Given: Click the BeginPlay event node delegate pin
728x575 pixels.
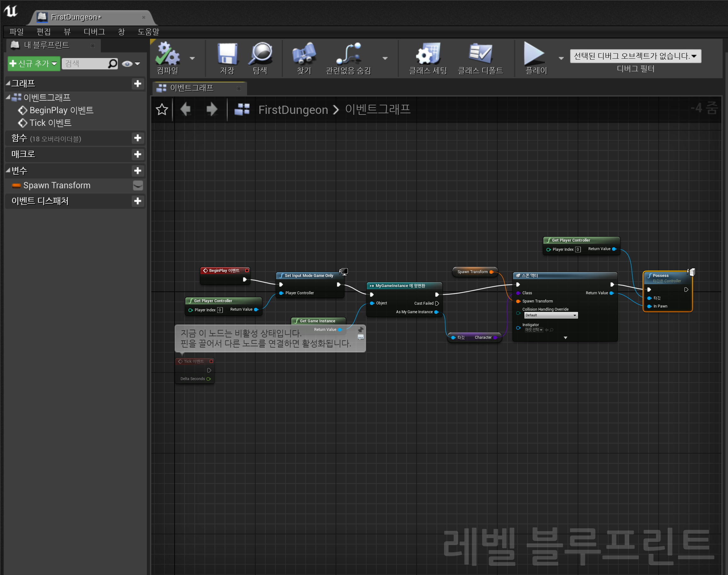Looking at the screenshot, I should pos(247,270).
